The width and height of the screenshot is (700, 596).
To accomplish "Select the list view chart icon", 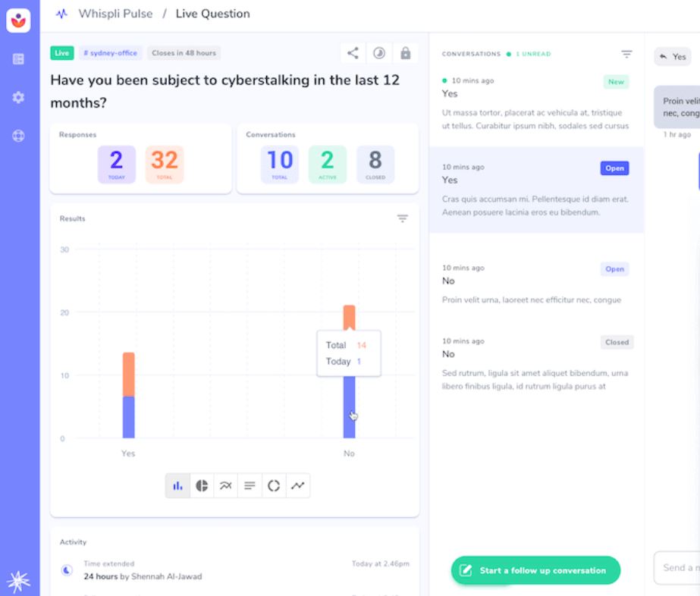I will click(x=250, y=486).
